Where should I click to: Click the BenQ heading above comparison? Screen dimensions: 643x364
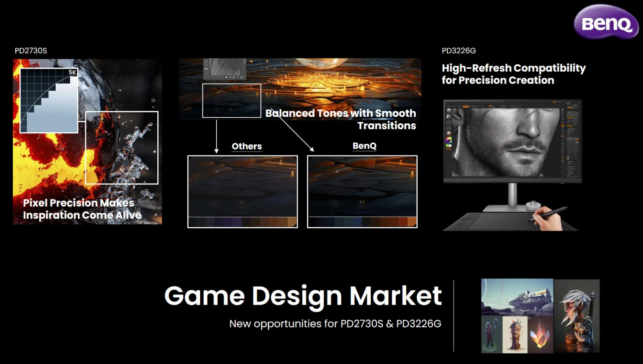(364, 146)
